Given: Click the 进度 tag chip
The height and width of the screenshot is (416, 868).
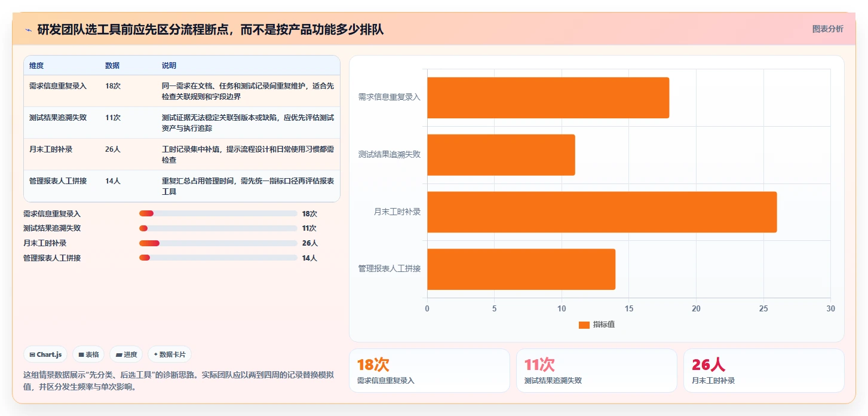Looking at the screenshot, I should click(126, 354).
